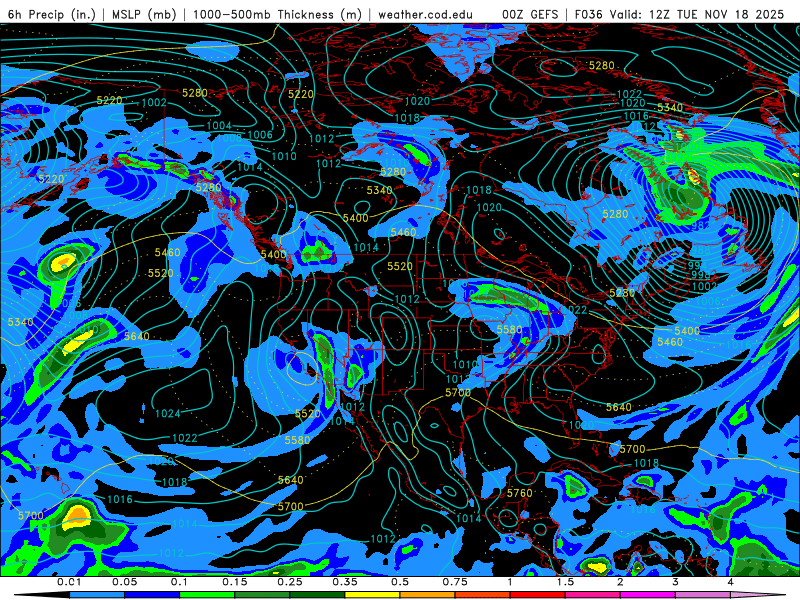Select the dark orange 0.75–1 legend swatch
The image size is (800, 600).
click(x=483, y=595)
